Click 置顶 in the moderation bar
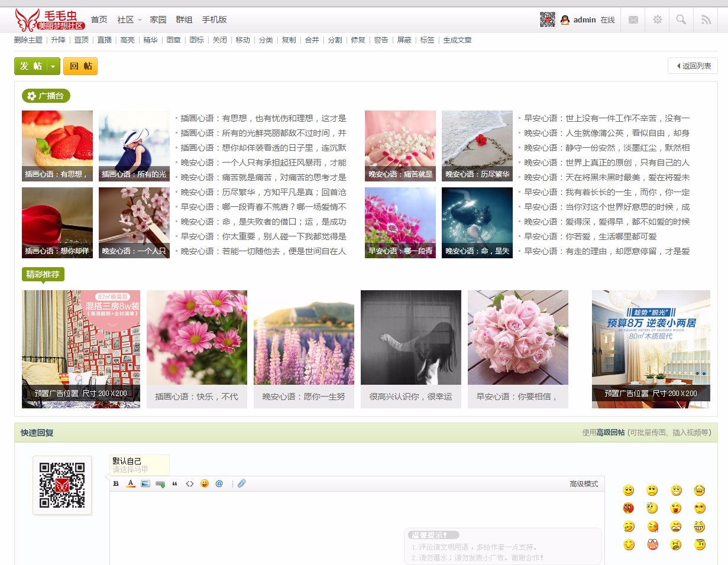The image size is (728, 565). [82, 40]
